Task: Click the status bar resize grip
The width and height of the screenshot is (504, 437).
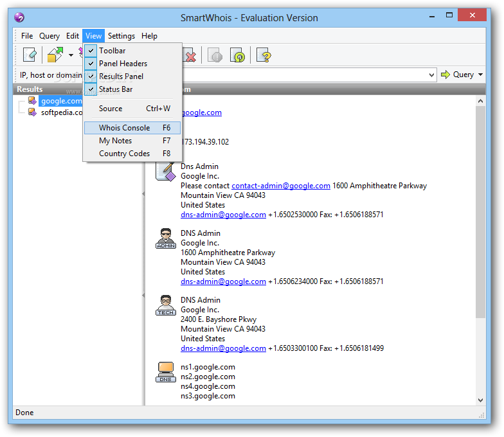Action: [x=482, y=415]
